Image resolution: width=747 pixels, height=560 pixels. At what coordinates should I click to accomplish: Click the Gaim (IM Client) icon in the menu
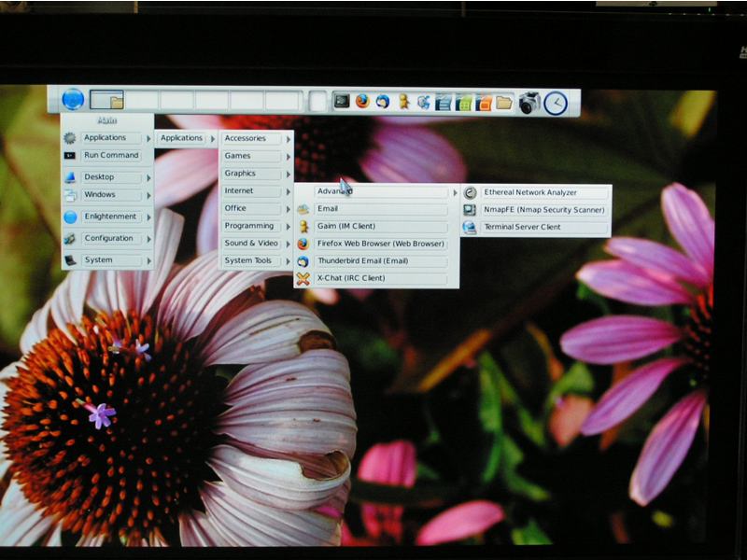click(303, 227)
